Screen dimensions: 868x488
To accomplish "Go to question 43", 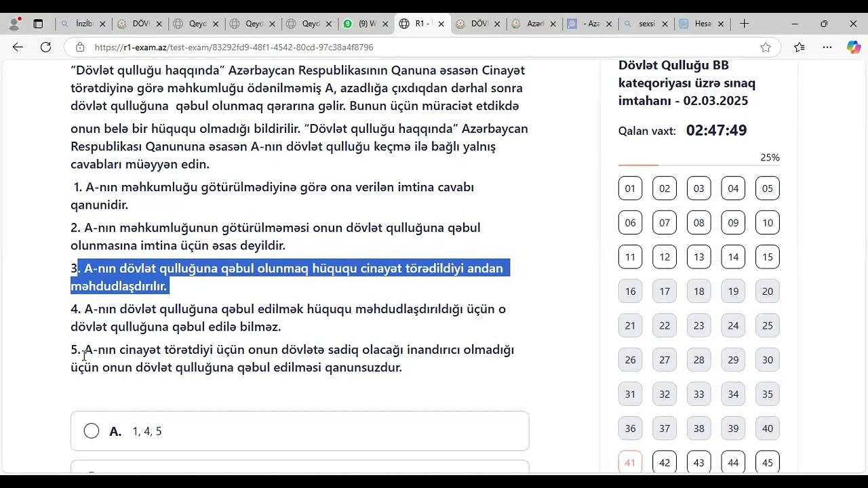I will (x=698, y=462).
